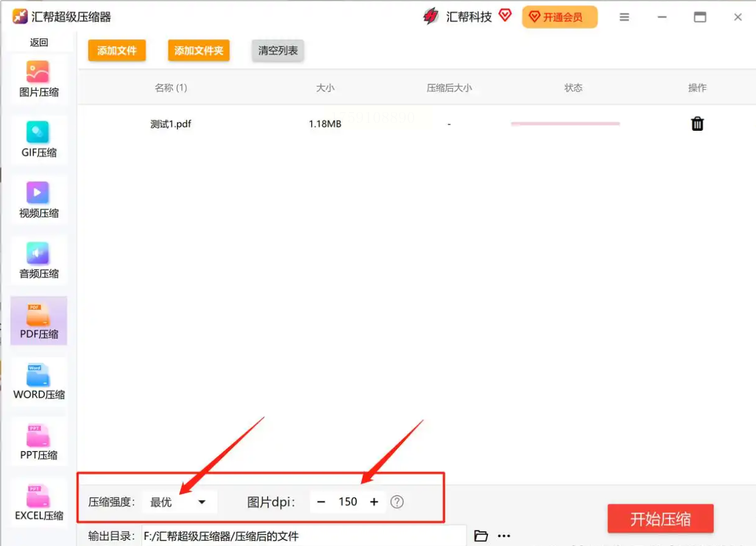This screenshot has height=546, width=756.
Task: Open the hamburger menu in title bar
Action: [624, 17]
